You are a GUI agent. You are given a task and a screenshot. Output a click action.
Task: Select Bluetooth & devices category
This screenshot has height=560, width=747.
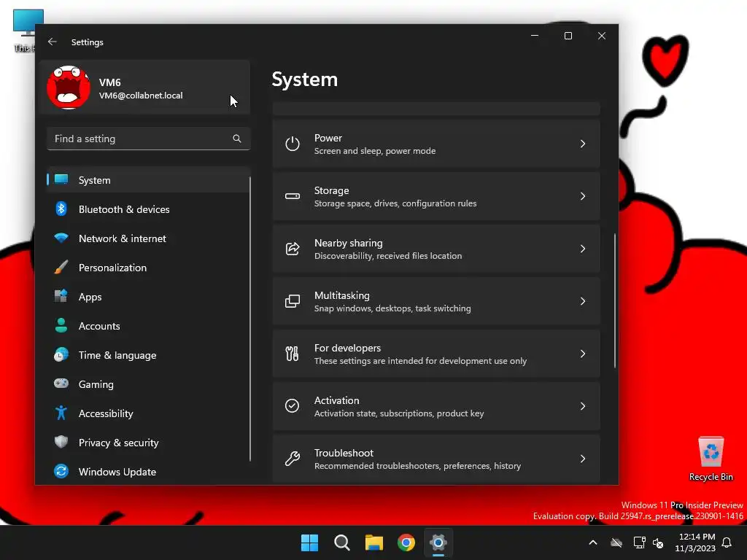(x=147, y=209)
